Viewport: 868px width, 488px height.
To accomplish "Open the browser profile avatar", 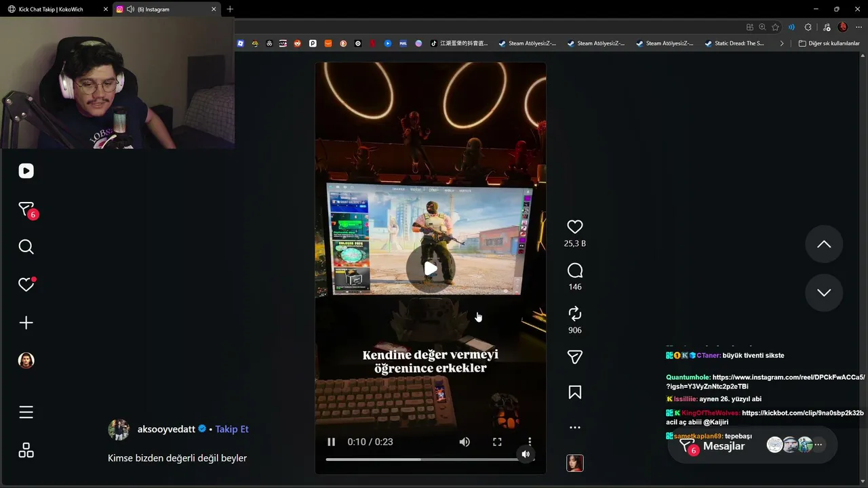I will click(842, 27).
